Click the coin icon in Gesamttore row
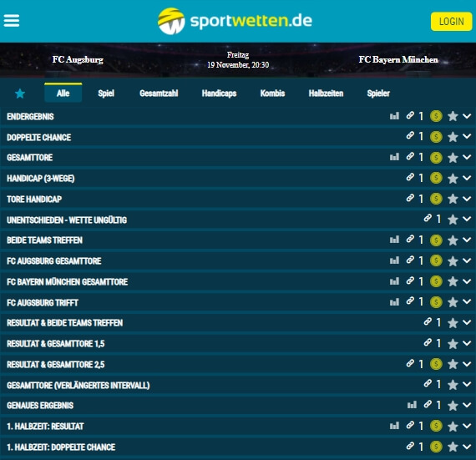Viewport: 476px width, 460px height. pos(436,158)
